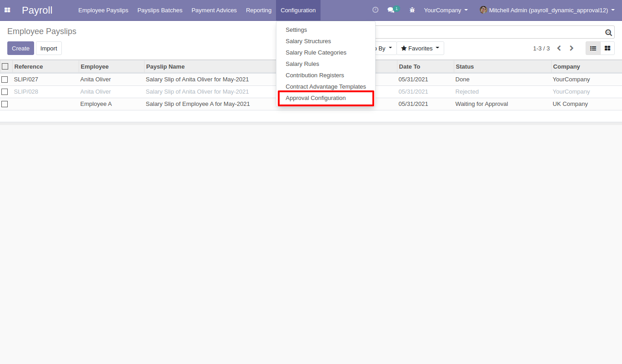Click Mitchell Admin avatar picture
This screenshot has height=364, width=622.
[x=483, y=10]
